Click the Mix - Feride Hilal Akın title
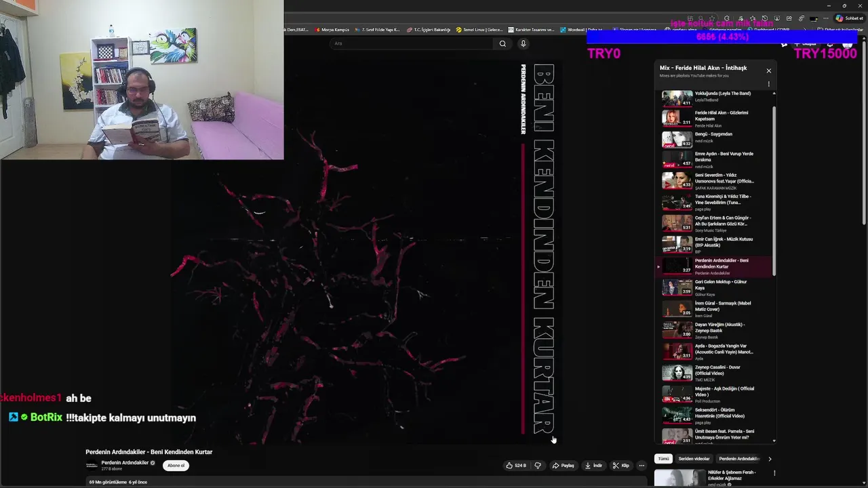Image resolution: width=868 pixels, height=488 pixels. pos(703,68)
